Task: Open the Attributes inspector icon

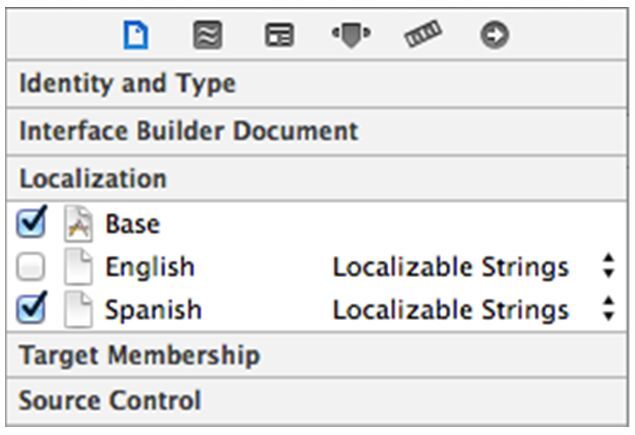Action: tap(351, 35)
